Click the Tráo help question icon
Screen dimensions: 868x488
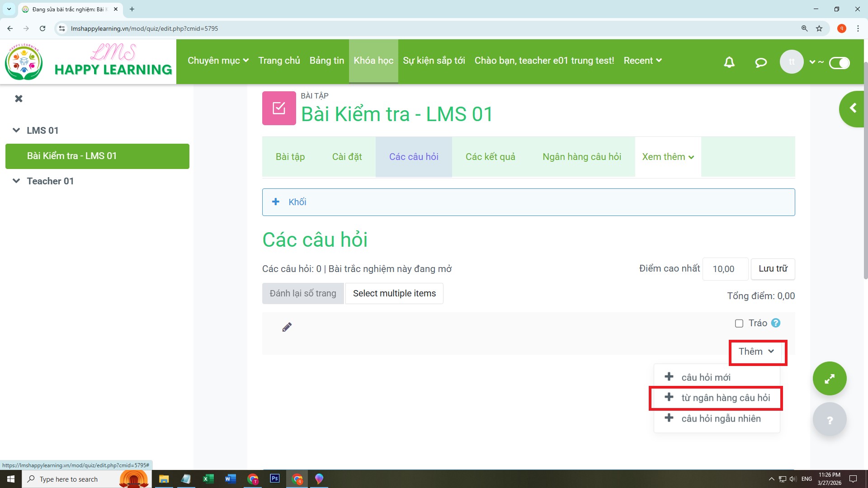776,323
